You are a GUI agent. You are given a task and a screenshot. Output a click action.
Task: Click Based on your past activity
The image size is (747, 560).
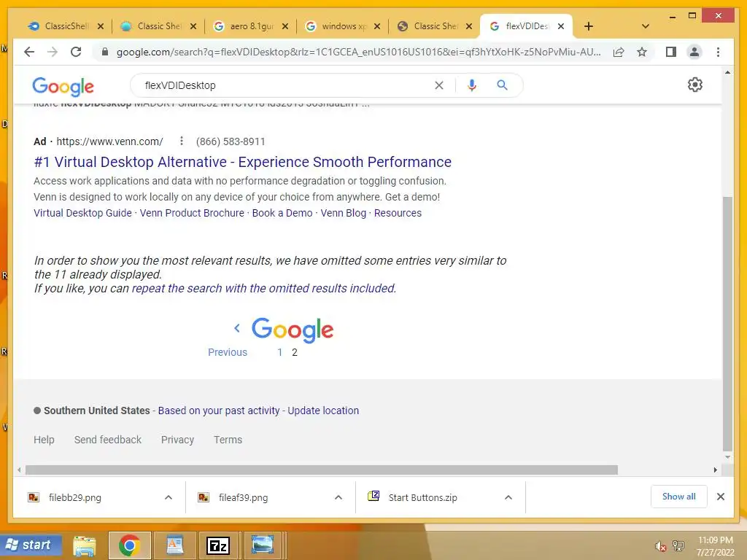pos(219,411)
